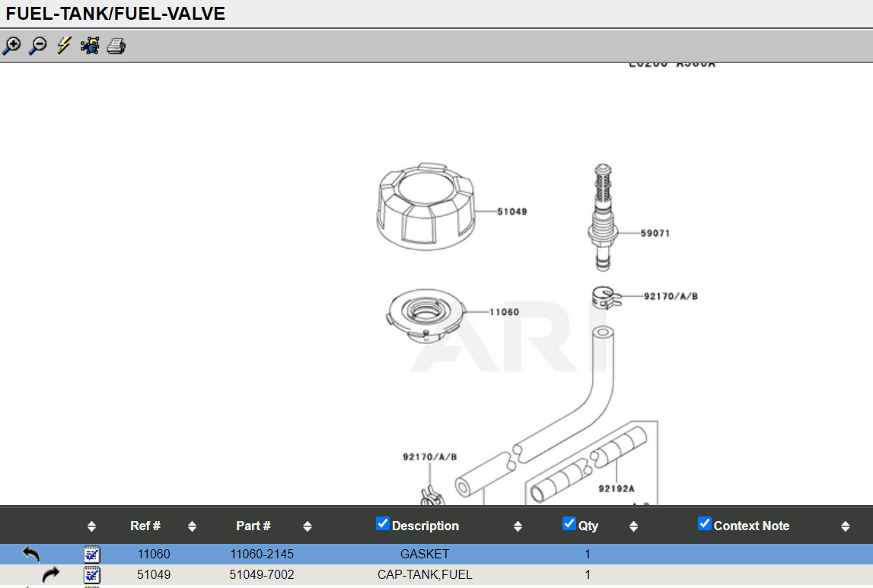Click the lightning bolt toolbar icon

coord(62,46)
